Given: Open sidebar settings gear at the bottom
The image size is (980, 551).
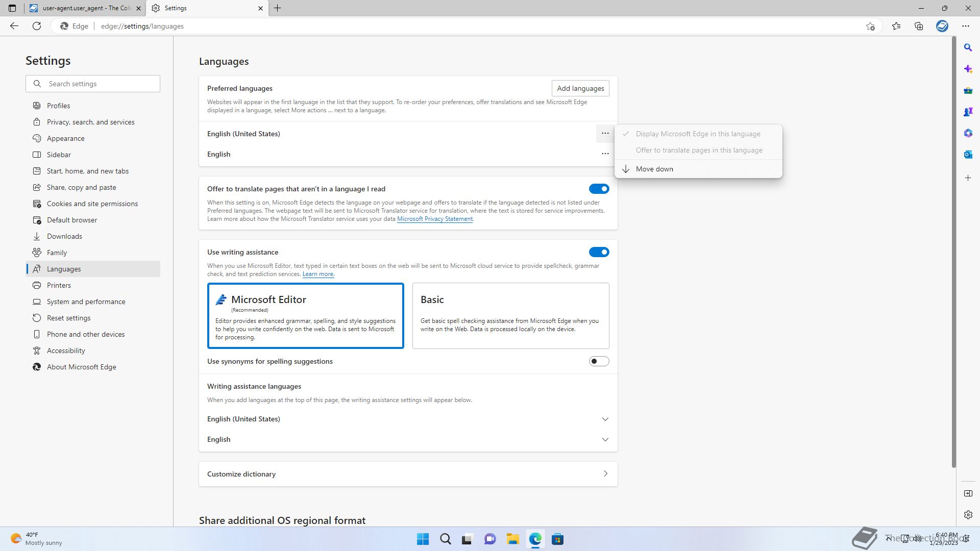Looking at the screenshot, I should click(x=968, y=515).
